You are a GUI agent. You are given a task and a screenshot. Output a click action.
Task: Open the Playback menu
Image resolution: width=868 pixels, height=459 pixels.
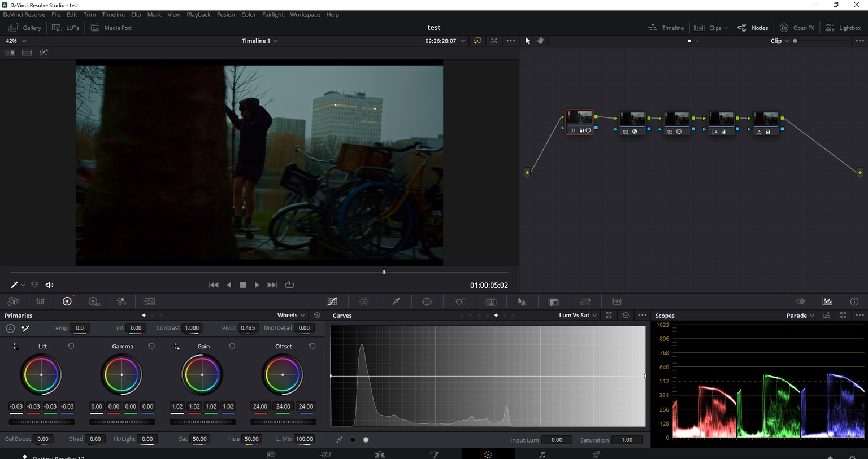(x=198, y=15)
